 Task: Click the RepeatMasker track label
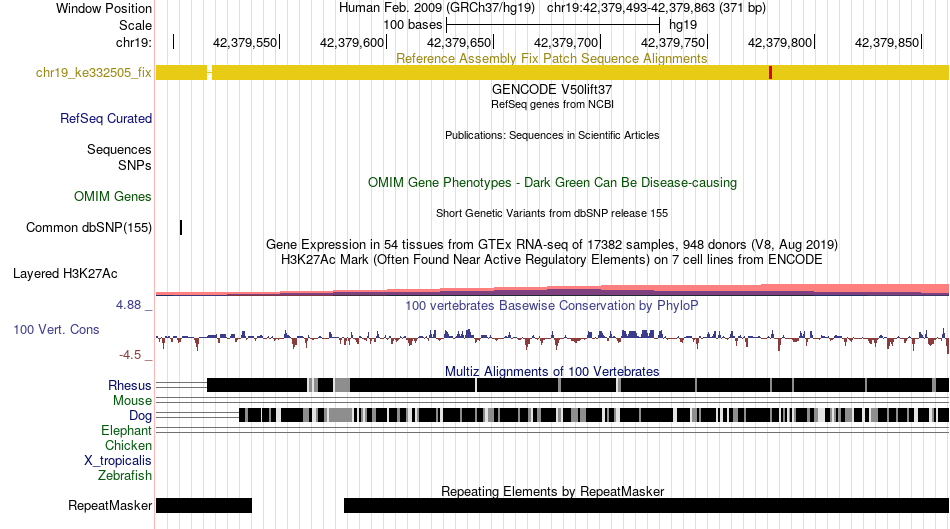click(x=110, y=505)
